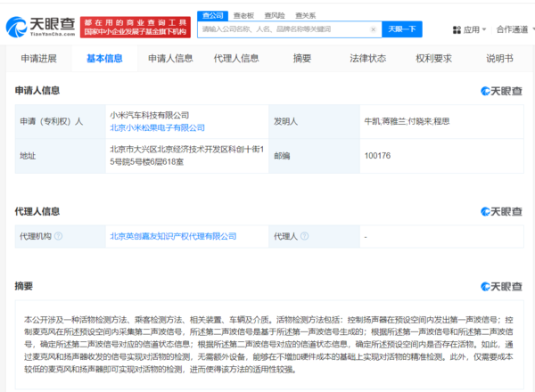
Task: Expand the 应用 dropdown menu
Action: pos(472,29)
